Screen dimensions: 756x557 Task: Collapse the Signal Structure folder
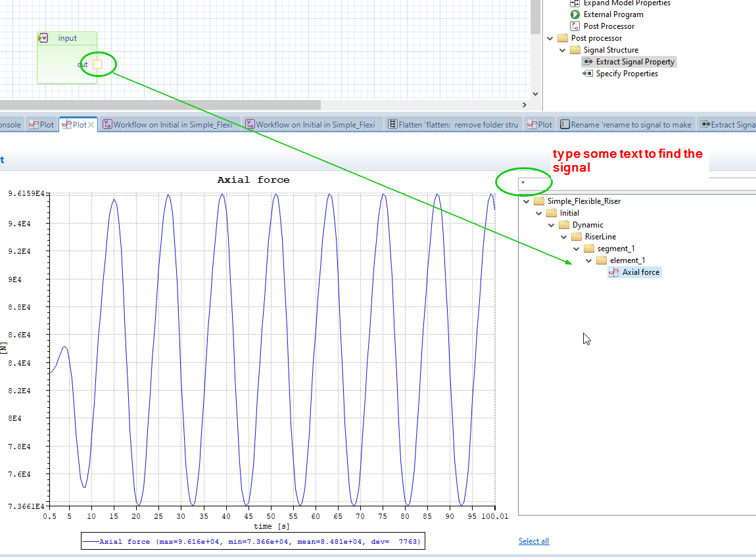coord(563,50)
